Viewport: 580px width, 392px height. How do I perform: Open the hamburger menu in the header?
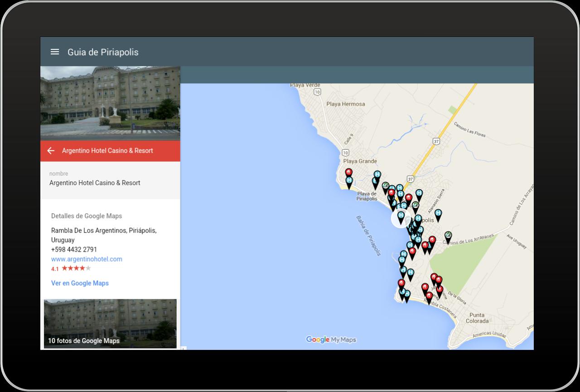coord(55,52)
